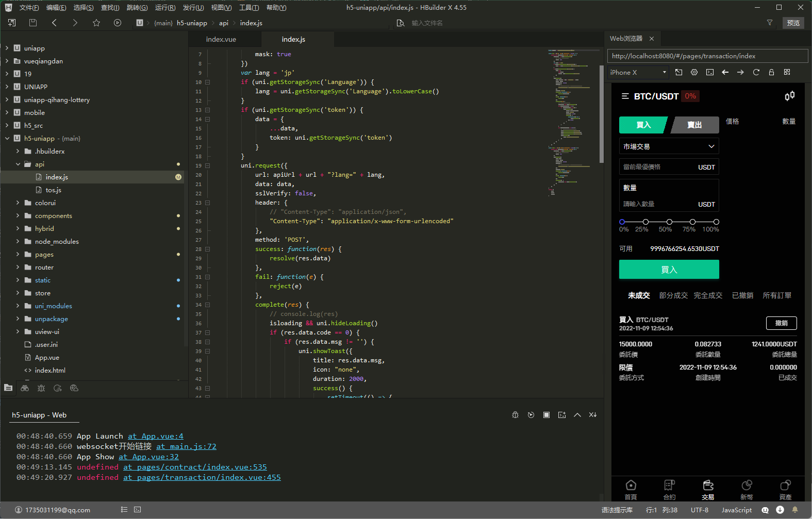Stop the running h5-uniapp console
This screenshot has height=519, width=812.
(x=546, y=415)
